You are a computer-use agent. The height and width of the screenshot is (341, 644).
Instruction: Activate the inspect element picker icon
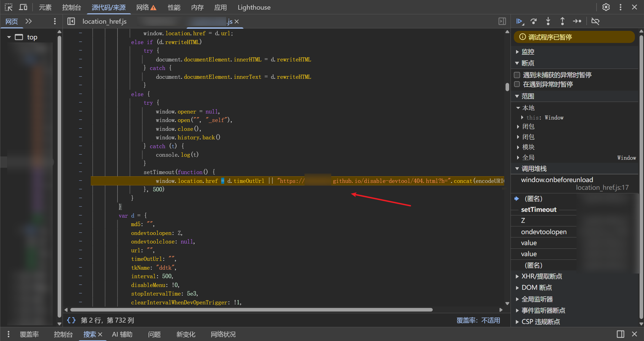[9, 7]
